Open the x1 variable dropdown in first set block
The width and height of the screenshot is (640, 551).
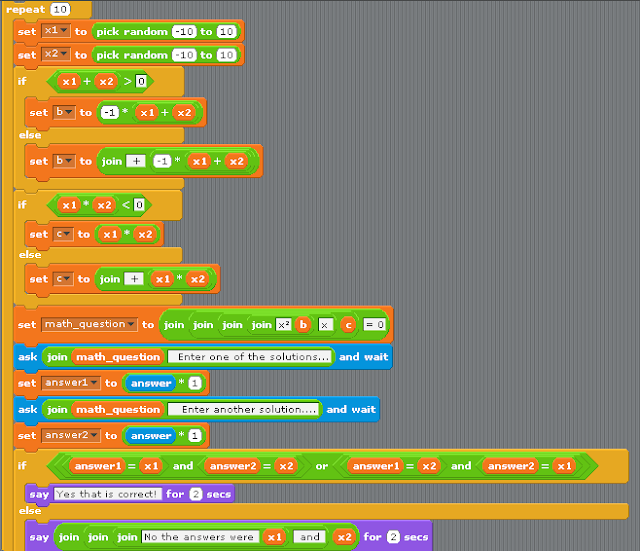(56, 31)
